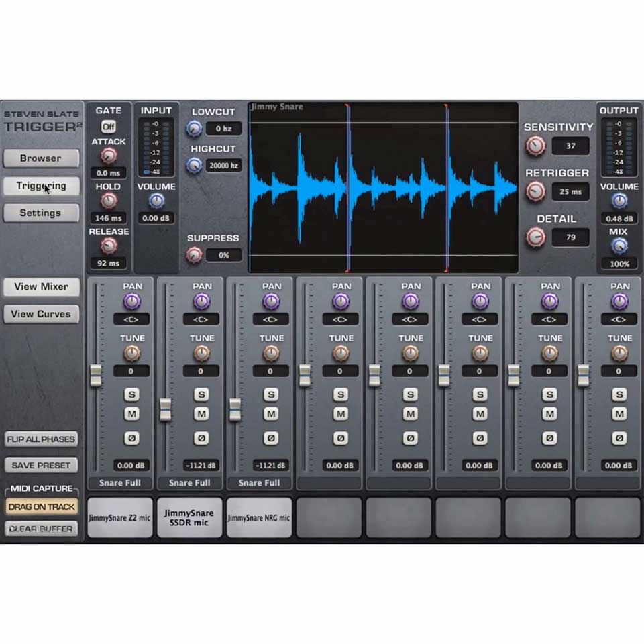Save the current preset
Viewport: 644px width, 644px height.
42,465
